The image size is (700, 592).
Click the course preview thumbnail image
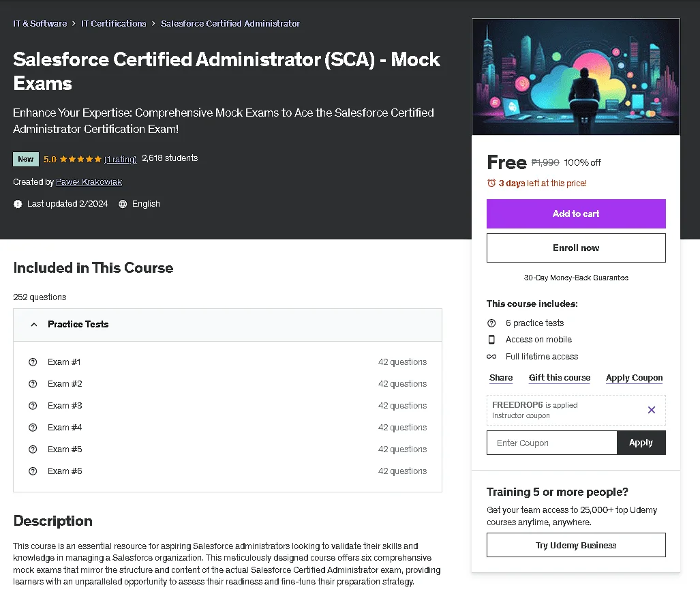click(x=576, y=77)
